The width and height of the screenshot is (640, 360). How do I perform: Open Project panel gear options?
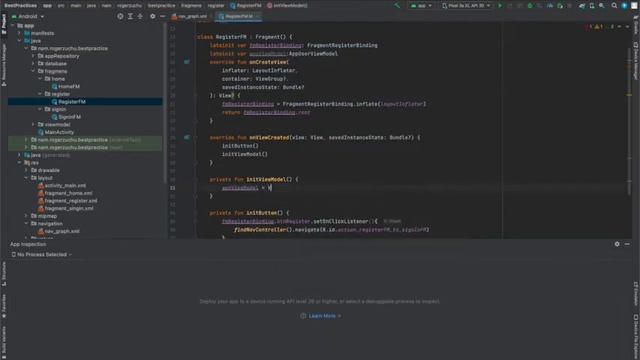(x=153, y=16)
